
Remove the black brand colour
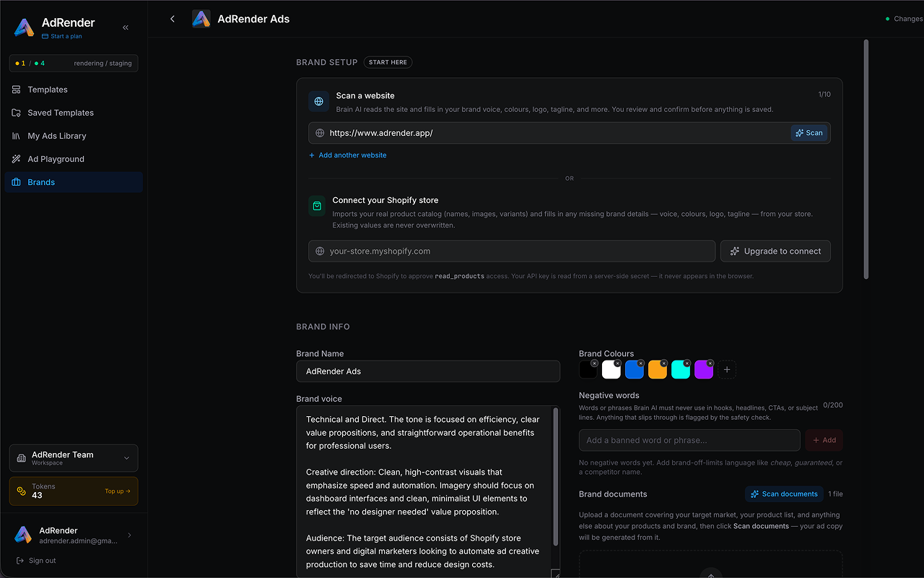click(594, 363)
